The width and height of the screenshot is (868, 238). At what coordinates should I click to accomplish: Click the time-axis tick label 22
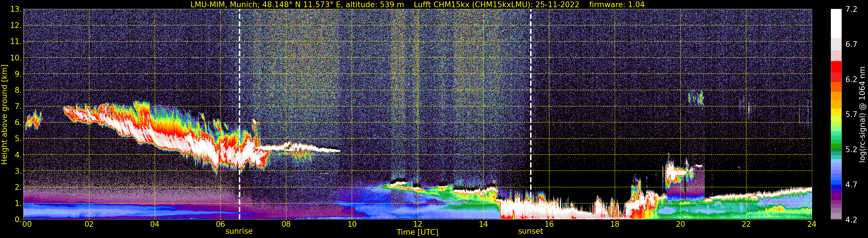pos(746,224)
